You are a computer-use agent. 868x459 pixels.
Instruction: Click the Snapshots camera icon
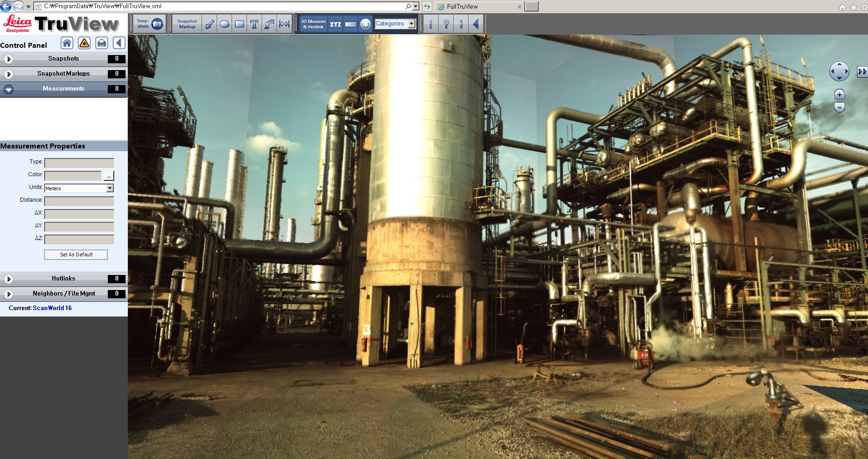[x=157, y=24]
